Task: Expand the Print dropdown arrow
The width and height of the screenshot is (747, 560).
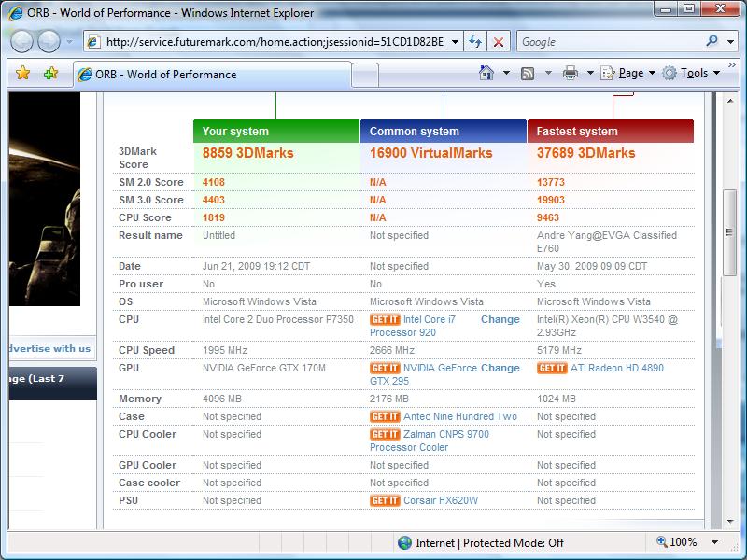Action: 590,74
